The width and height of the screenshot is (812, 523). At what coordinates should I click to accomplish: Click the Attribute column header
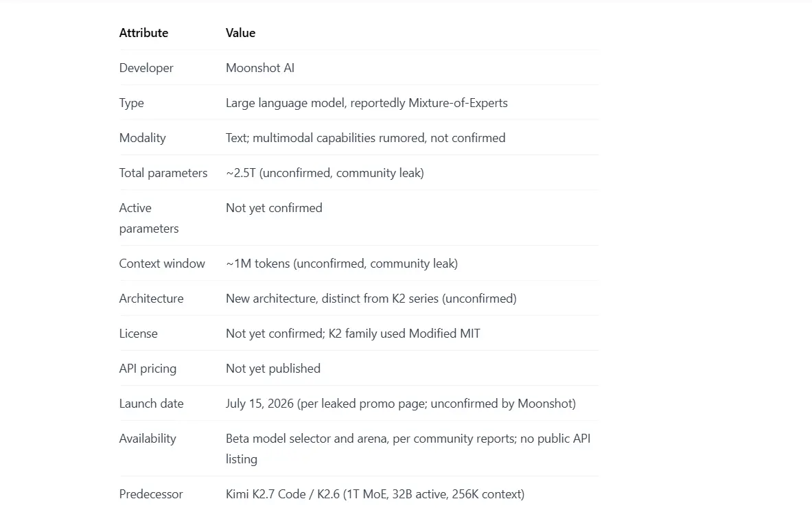143,33
